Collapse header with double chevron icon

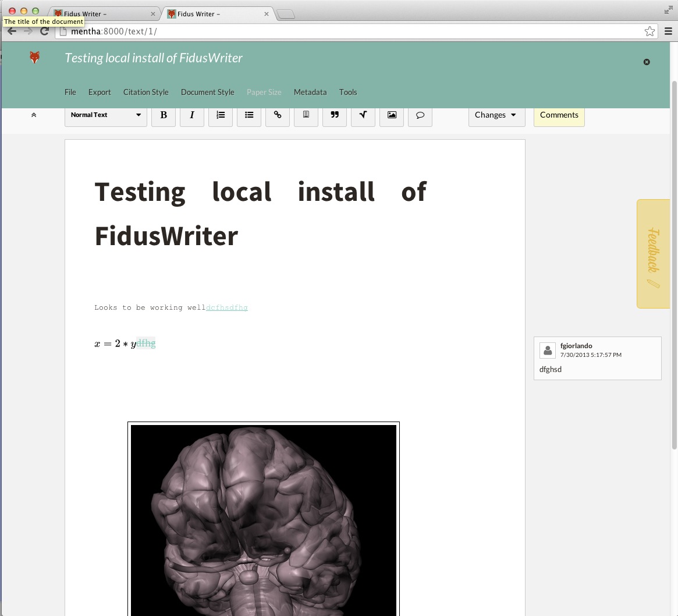tap(34, 115)
